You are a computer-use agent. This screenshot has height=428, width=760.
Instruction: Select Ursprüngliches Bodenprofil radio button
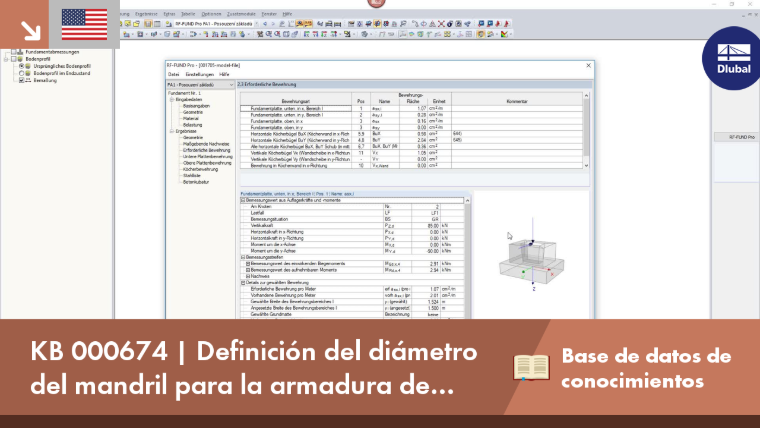(21, 66)
